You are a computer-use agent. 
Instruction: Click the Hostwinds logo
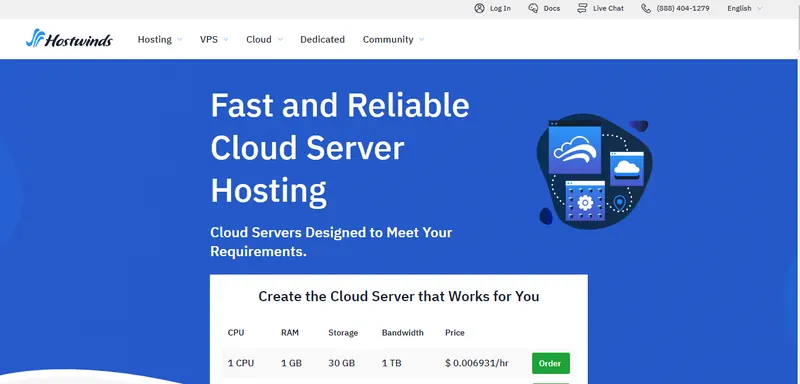click(69, 39)
